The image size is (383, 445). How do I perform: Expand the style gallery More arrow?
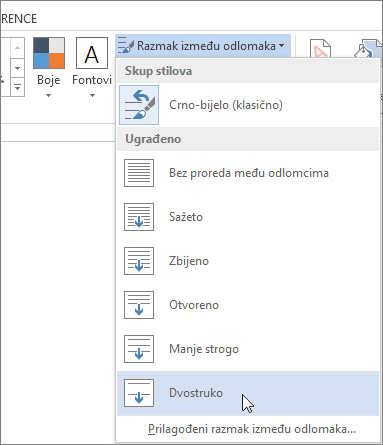coord(17,88)
